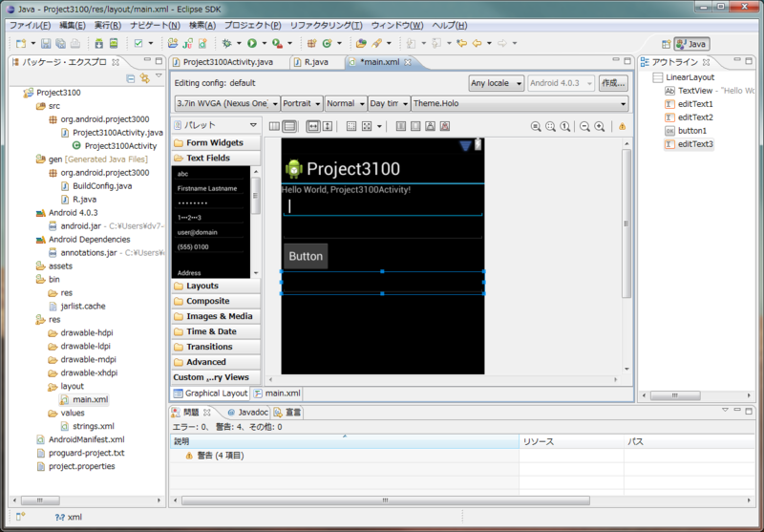764x532 pixels.
Task: Click the New wizard toolbar icon
Action: (21, 43)
